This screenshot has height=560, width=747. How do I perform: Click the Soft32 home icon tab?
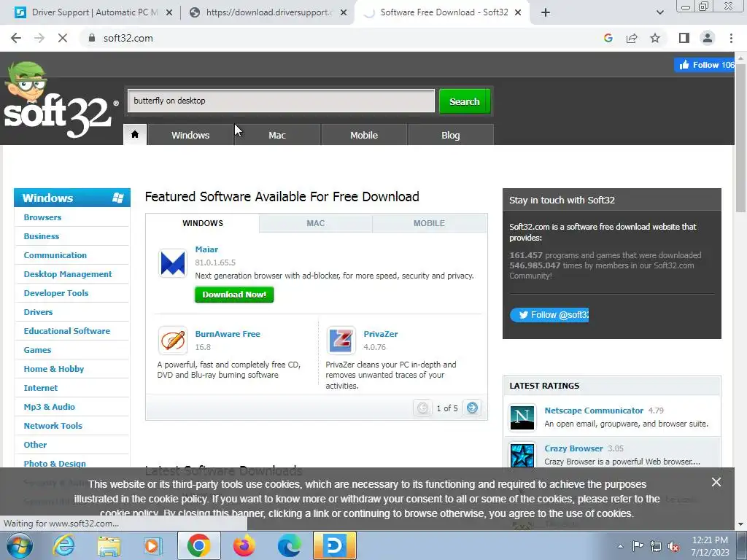pos(135,135)
